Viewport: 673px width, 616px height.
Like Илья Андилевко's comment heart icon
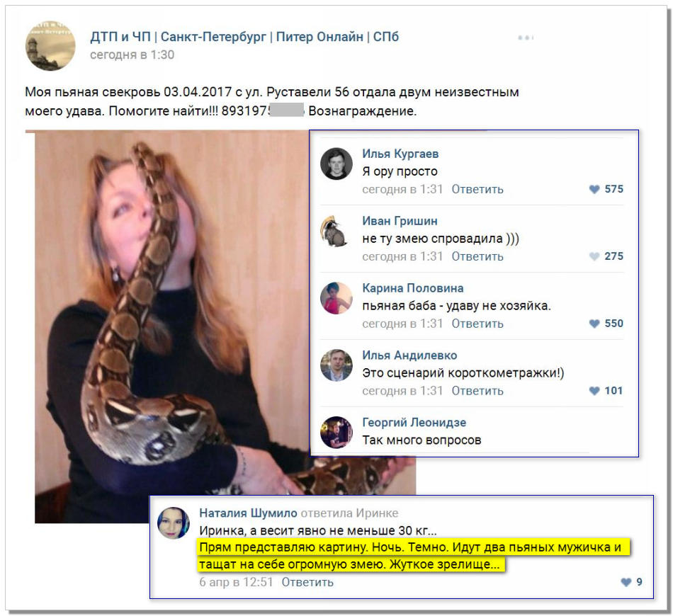(594, 391)
